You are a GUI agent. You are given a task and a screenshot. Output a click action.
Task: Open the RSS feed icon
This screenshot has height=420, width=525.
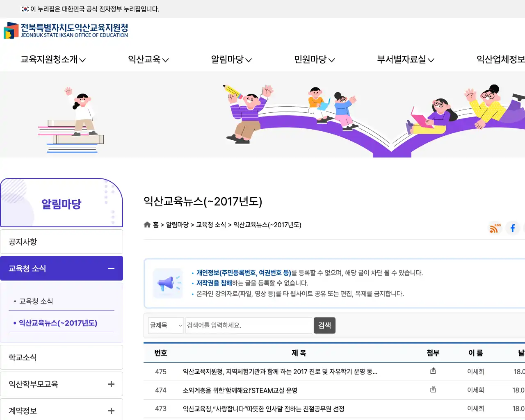coord(495,228)
